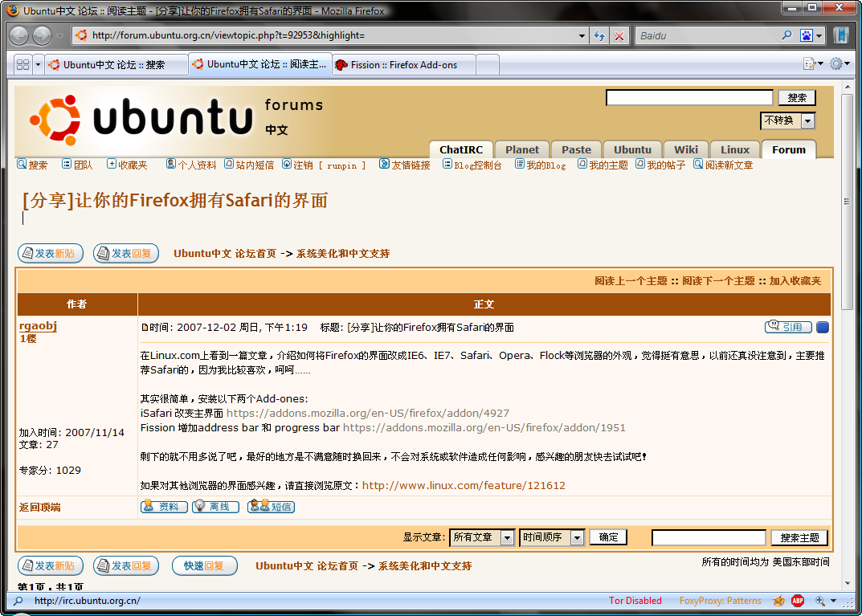Open a new empty tab
The image size is (862, 616).
(488, 65)
